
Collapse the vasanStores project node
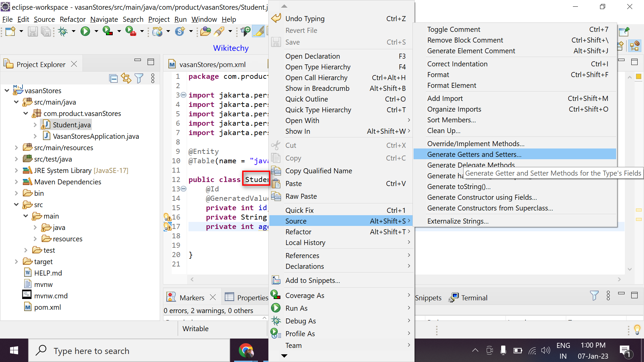point(7,90)
